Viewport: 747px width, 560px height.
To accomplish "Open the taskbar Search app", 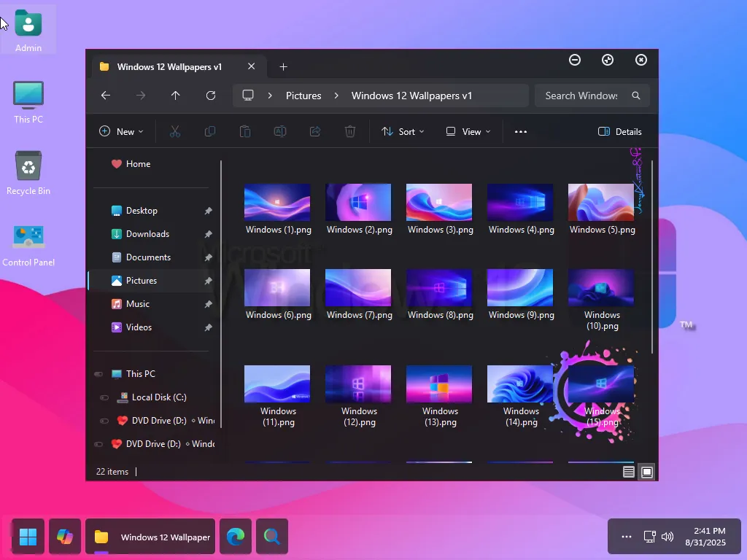I will click(x=272, y=537).
